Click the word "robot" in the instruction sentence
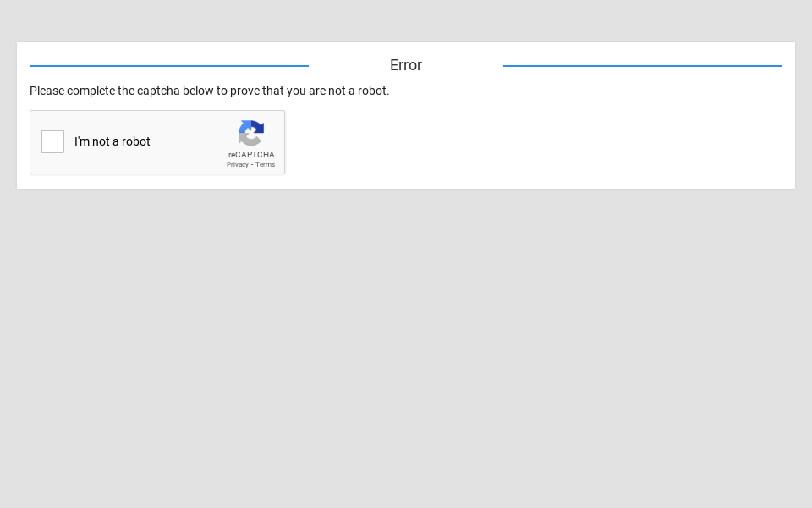Image resolution: width=812 pixels, height=508 pixels. click(x=371, y=91)
